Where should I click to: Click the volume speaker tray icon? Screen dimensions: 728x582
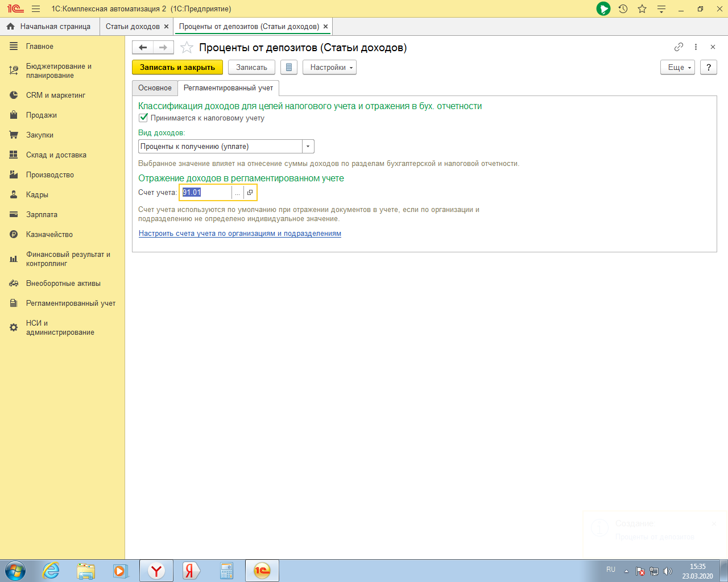click(x=668, y=571)
